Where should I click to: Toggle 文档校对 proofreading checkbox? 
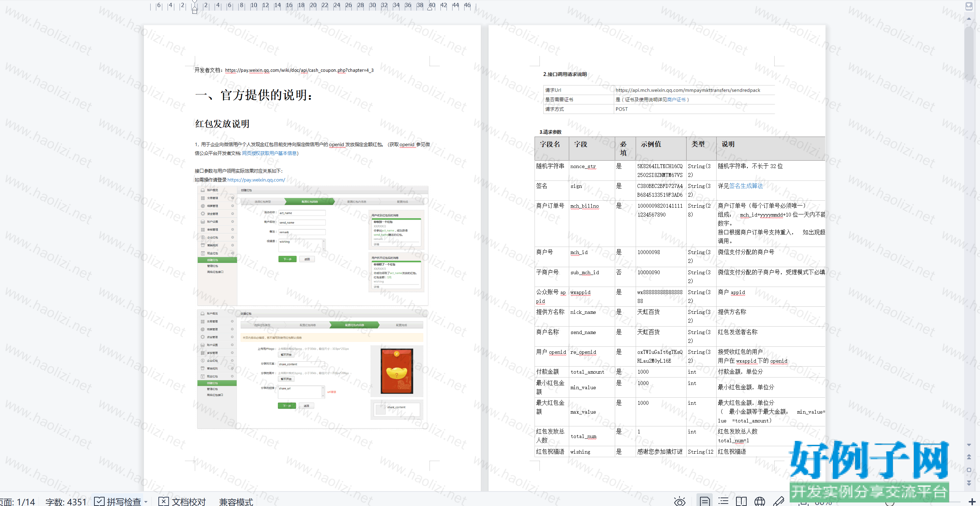163,501
